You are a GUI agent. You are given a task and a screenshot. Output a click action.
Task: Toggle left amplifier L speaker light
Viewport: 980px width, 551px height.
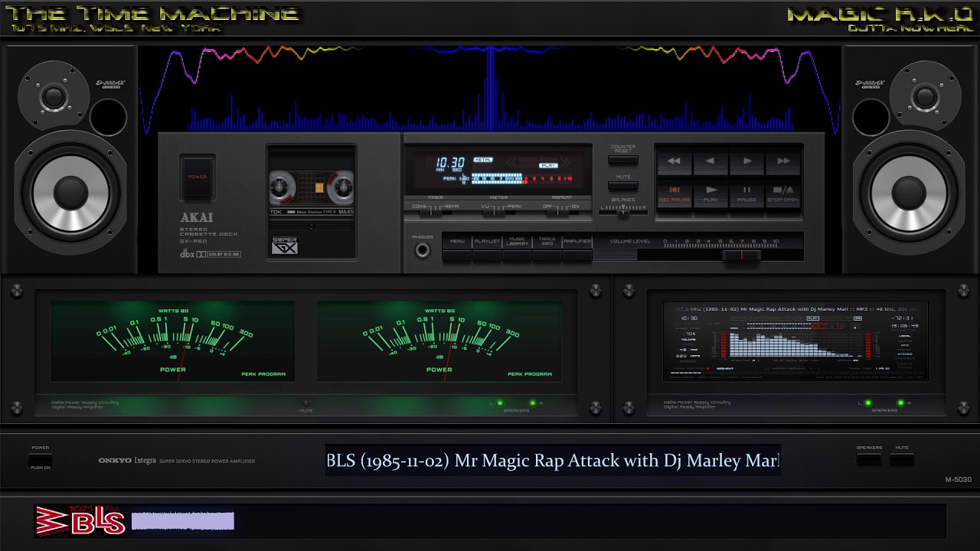[x=500, y=403]
